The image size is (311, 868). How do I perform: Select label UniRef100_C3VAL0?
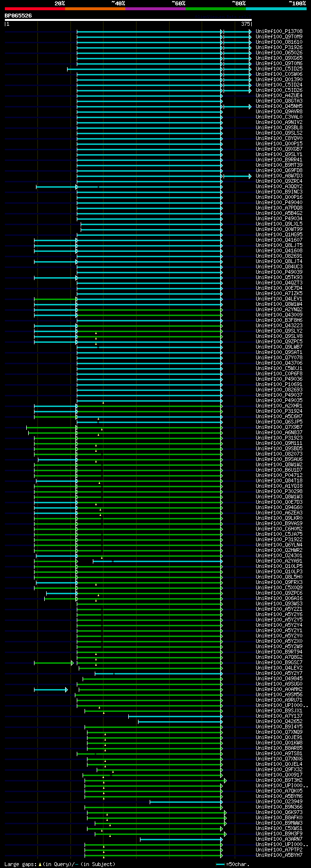tap(279, 117)
